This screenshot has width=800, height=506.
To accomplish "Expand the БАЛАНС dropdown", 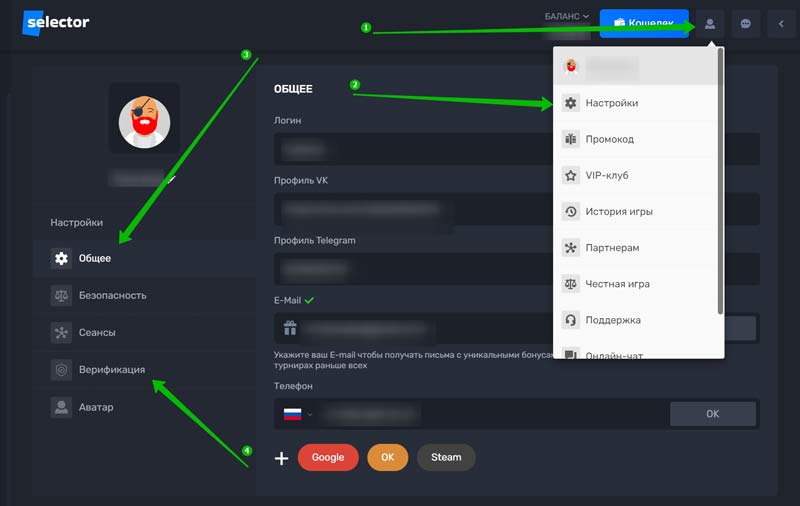I will (566, 16).
